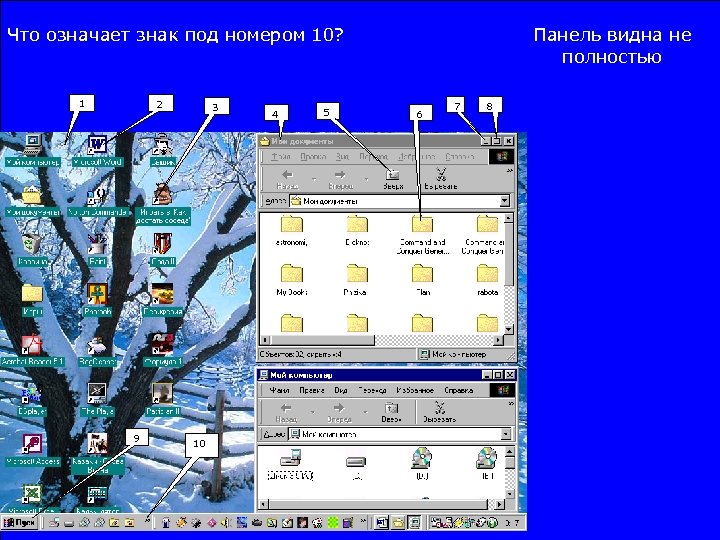720x540 pixels.
Task: Click the Мой компьютер address field
Action: tap(399, 434)
